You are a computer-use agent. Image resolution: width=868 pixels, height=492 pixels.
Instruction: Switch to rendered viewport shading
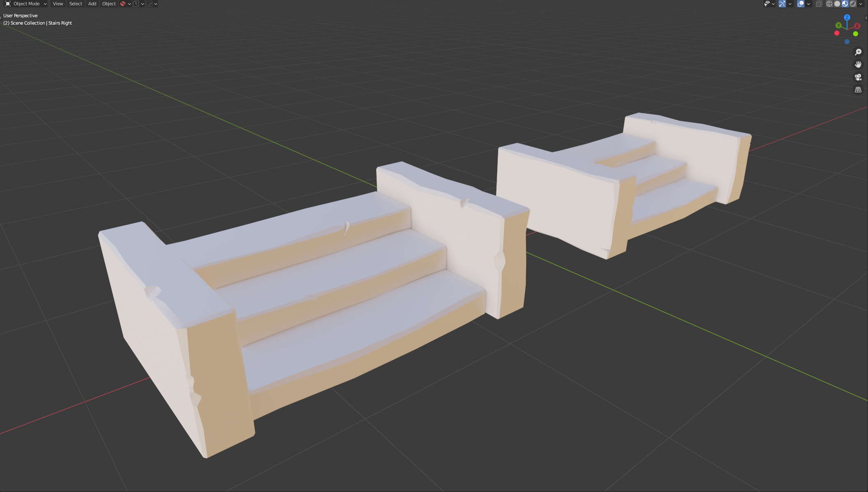pos(853,4)
